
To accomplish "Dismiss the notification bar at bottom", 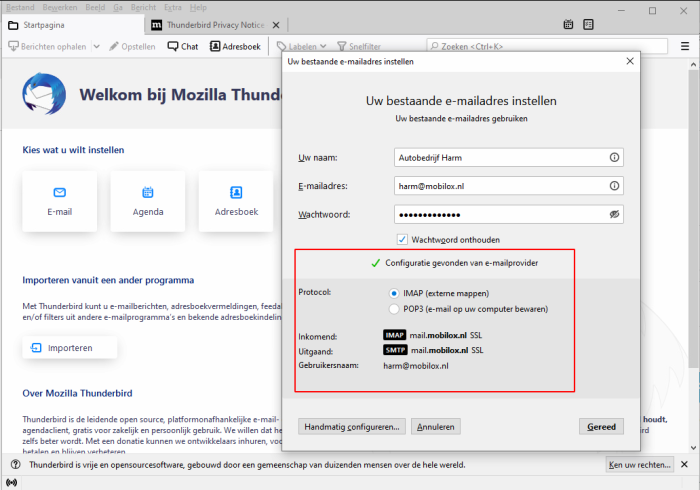I will click(684, 465).
